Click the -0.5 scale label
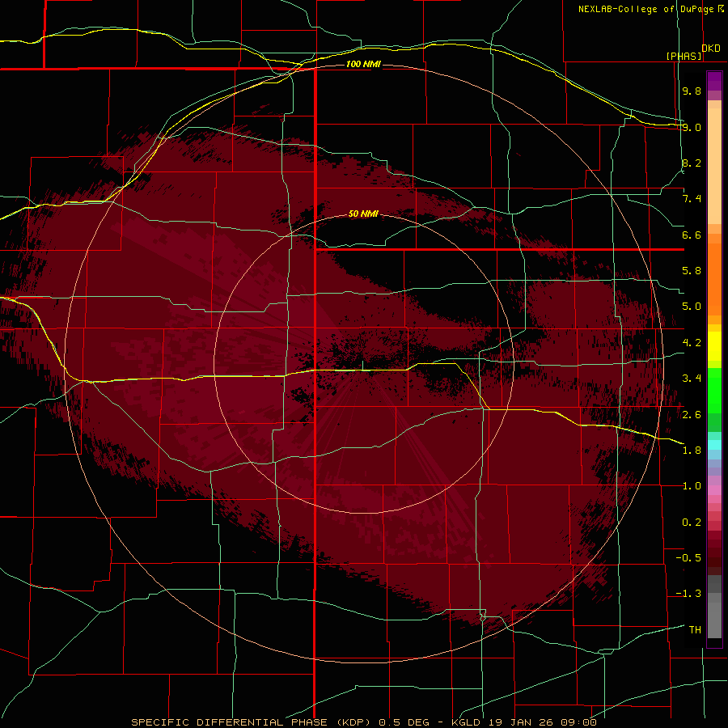The width and height of the screenshot is (728, 728). point(688,558)
